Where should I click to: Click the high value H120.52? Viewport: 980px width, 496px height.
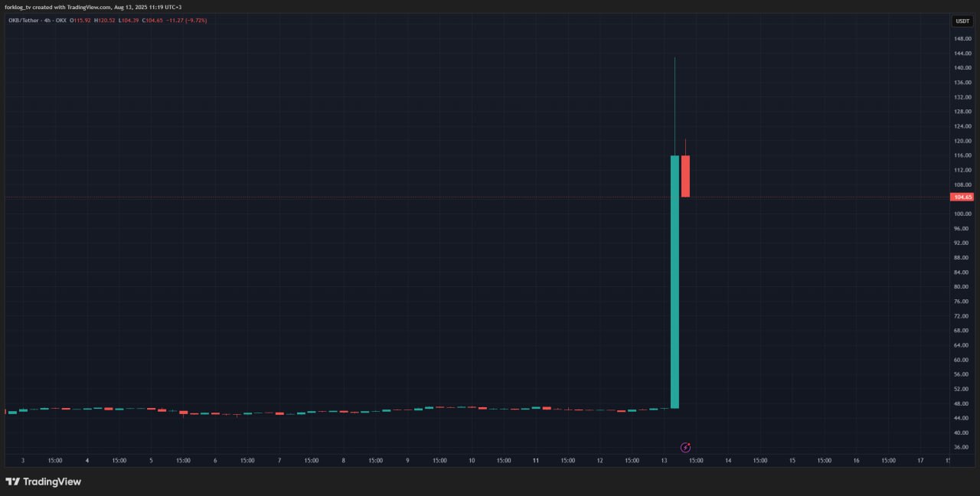click(x=104, y=20)
